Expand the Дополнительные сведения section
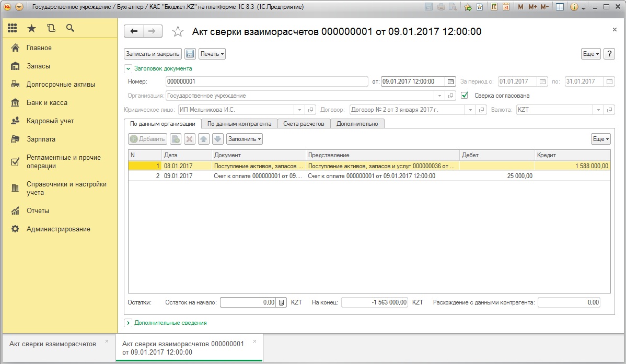Viewport: 626px width, 364px height. click(x=128, y=323)
